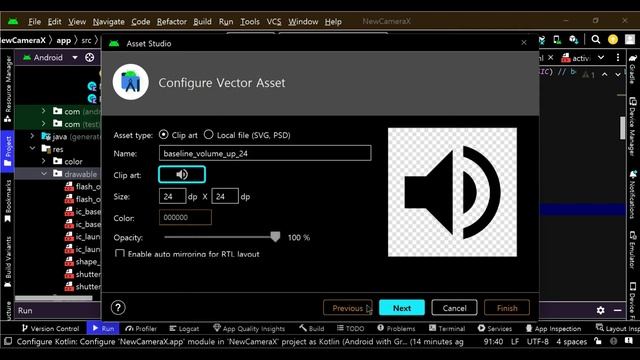
Task: Open the App Inspection tool window
Action: [x=553, y=328]
